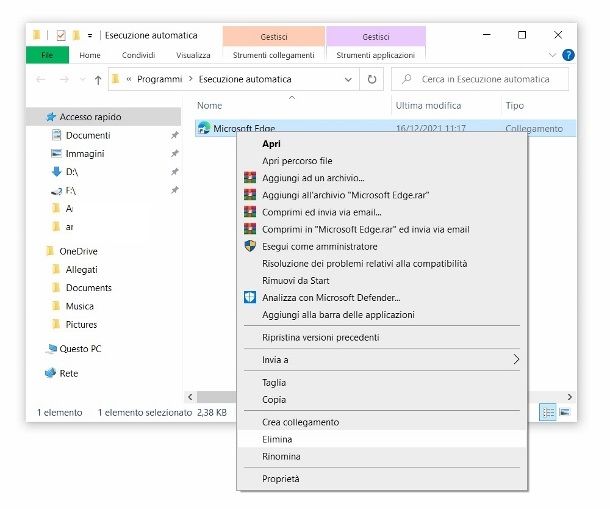
Task: Select 'Aggiungi alla barra delle applicazioni'
Action: tap(382, 314)
